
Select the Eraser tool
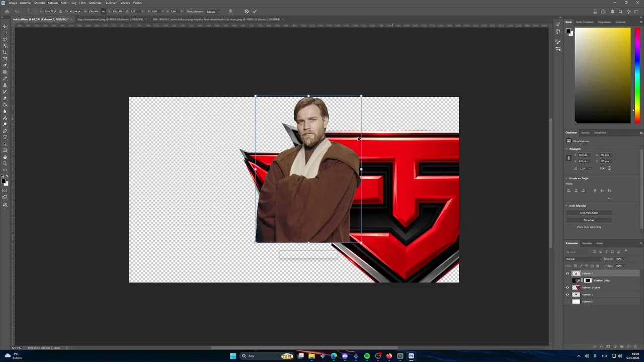coord(5,98)
